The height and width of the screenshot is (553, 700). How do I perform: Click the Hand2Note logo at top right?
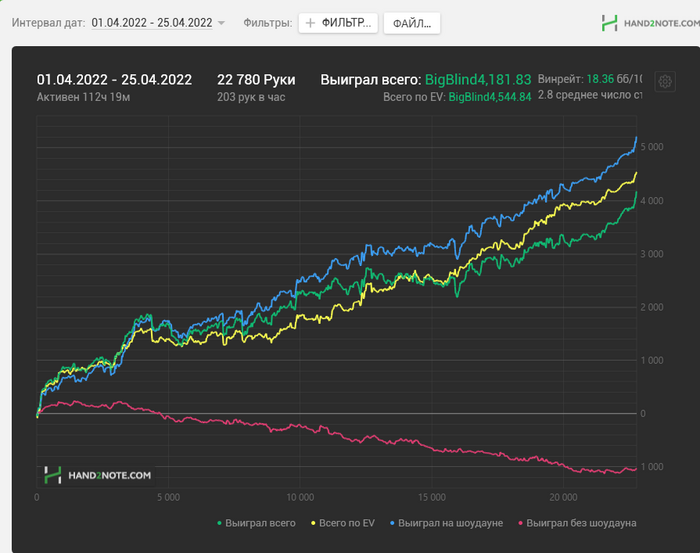pos(650,23)
